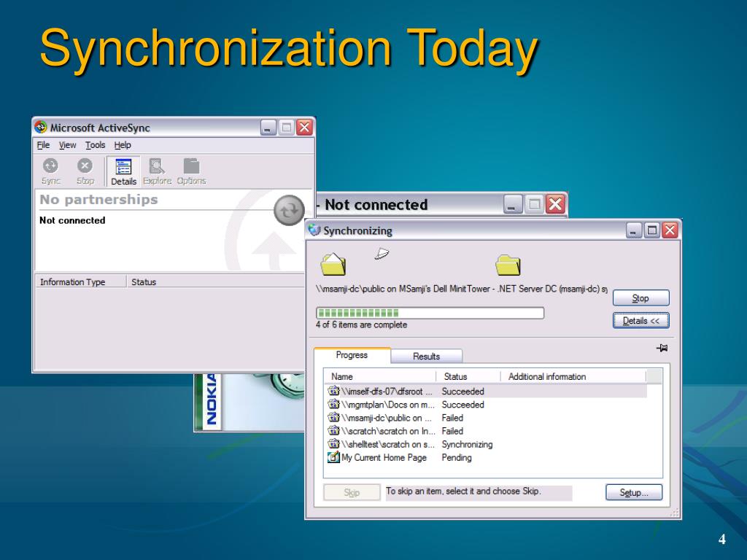Click the Status column header in Synchronizing

click(468, 376)
